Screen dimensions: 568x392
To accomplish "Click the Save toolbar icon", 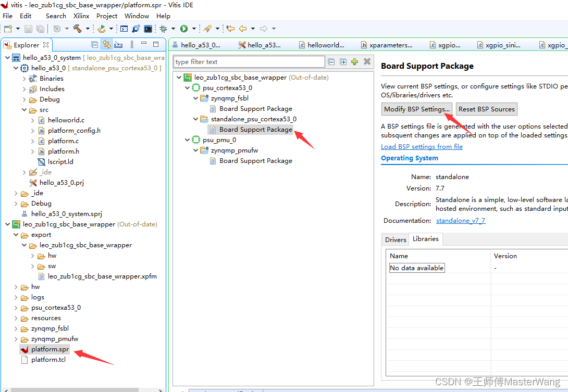I will [28, 29].
